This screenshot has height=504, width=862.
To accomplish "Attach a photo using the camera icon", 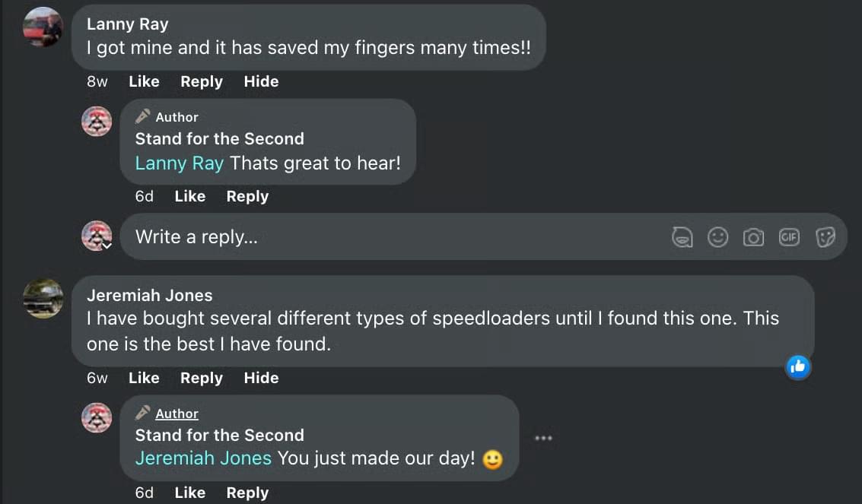I will 753,237.
